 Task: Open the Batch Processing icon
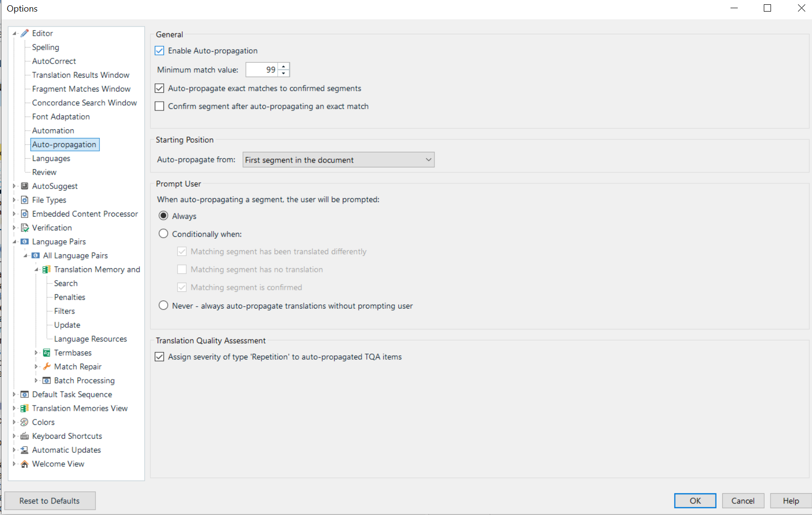tap(46, 380)
